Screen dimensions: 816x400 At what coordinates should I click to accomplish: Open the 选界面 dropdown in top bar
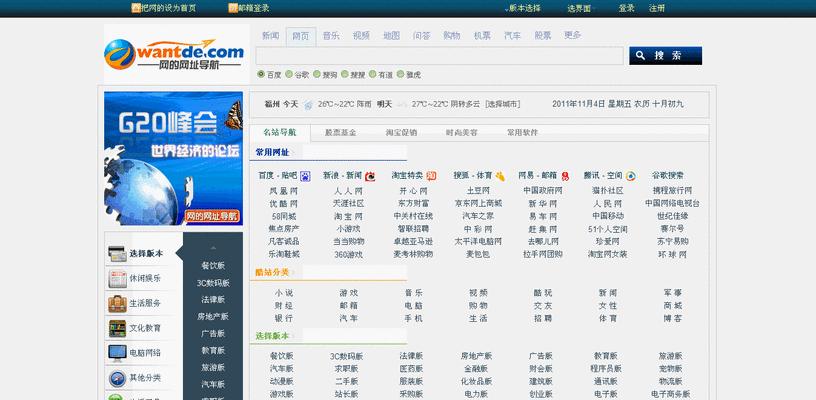click(581, 8)
